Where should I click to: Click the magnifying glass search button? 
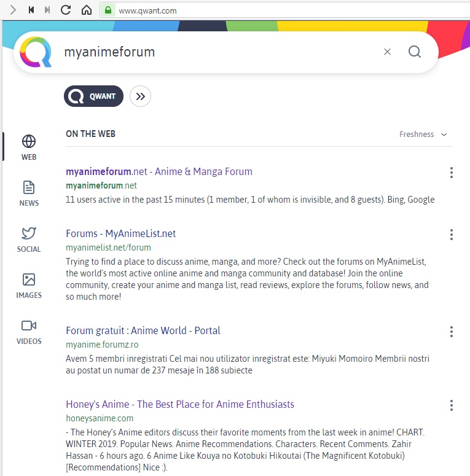415,52
